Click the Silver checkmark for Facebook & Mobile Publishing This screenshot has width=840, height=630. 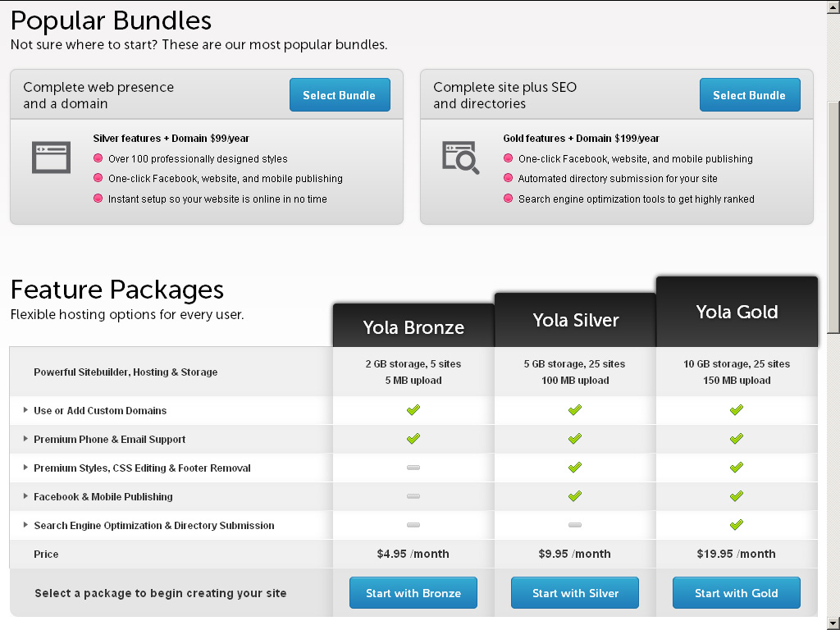coord(575,496)
